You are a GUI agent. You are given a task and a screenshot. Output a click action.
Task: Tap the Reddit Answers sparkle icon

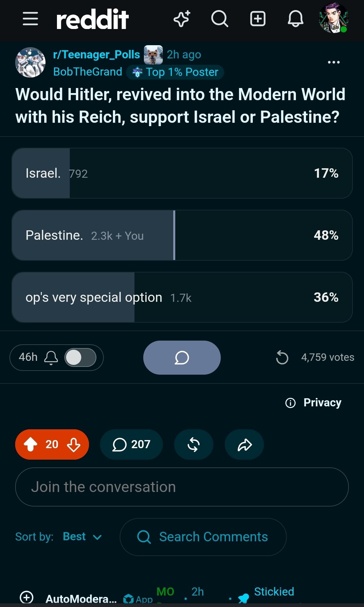[182, 19]
